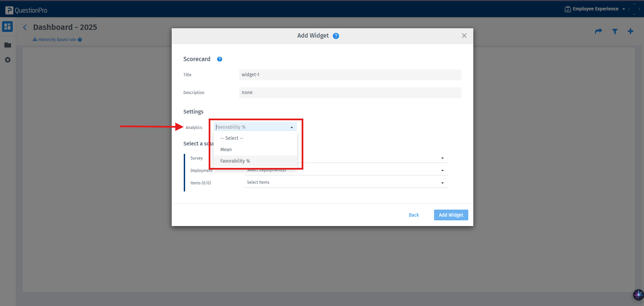Open the folder icon in the left sidebar
Screen dimensions: 644x306
[x=7, y=45]
